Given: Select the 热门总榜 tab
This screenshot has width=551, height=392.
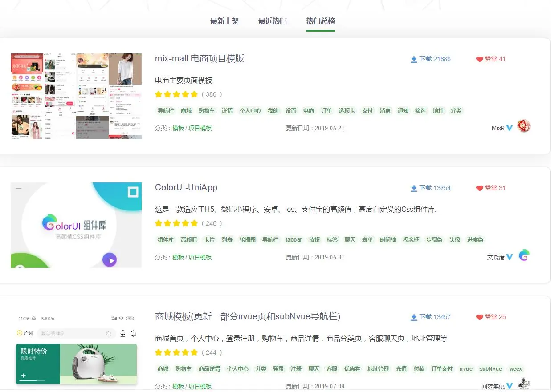Looking at the screenshot, I should click(x=321, y=21).
